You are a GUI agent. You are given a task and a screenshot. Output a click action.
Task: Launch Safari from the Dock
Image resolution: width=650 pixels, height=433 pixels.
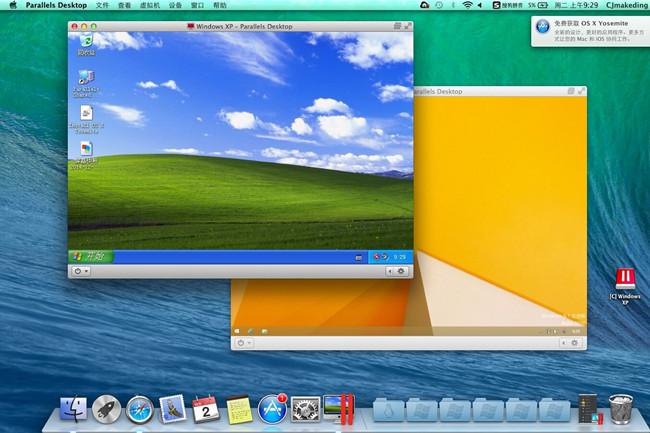140,410
